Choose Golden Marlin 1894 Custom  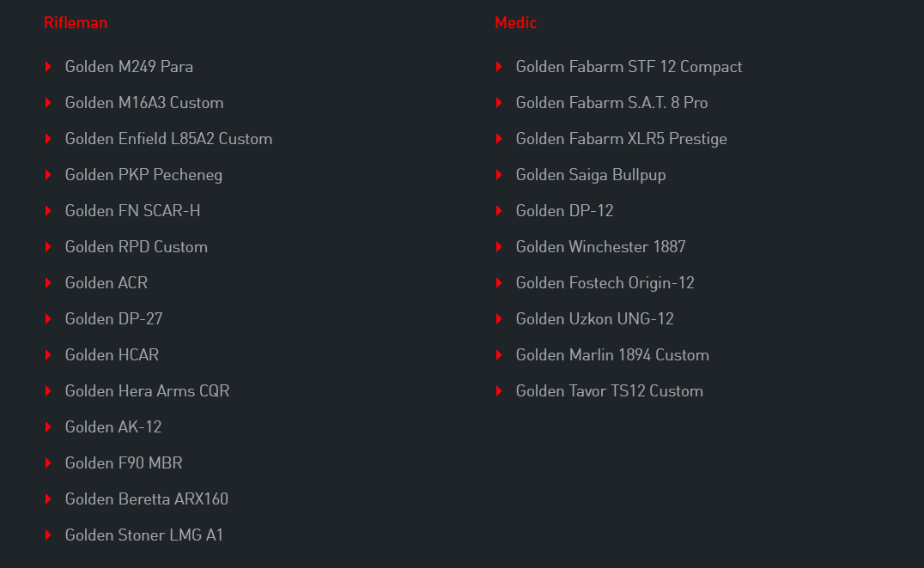click(612, 355)
